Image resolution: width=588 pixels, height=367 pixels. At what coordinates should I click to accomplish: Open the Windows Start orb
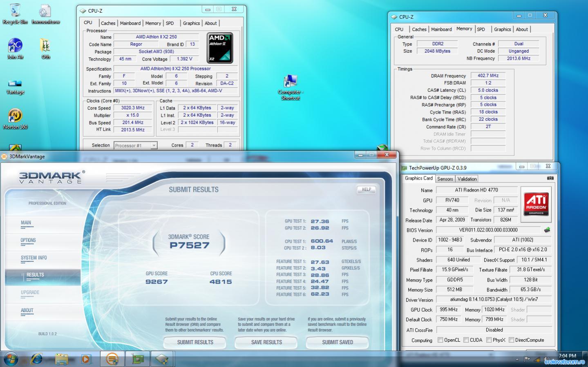pyautogui.click(x=10, y=359)
